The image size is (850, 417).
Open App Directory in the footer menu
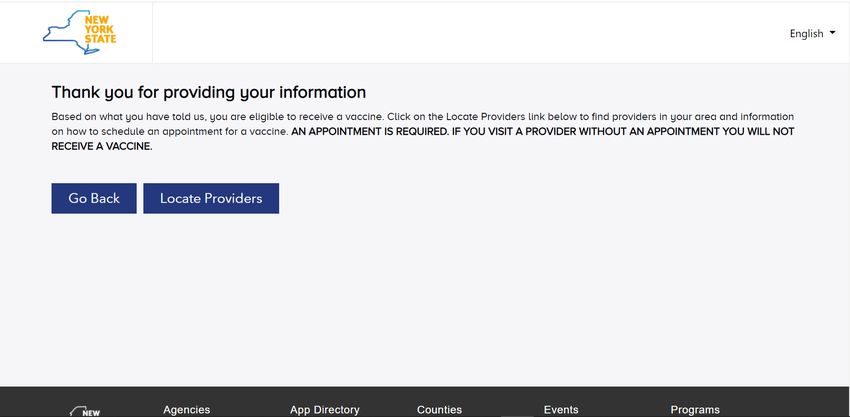click(x=325, y=410)
